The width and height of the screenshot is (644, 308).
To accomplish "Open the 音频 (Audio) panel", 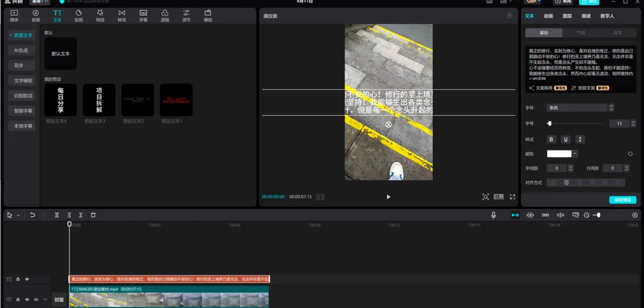I will pyautogui.click(x=35, y=15).
